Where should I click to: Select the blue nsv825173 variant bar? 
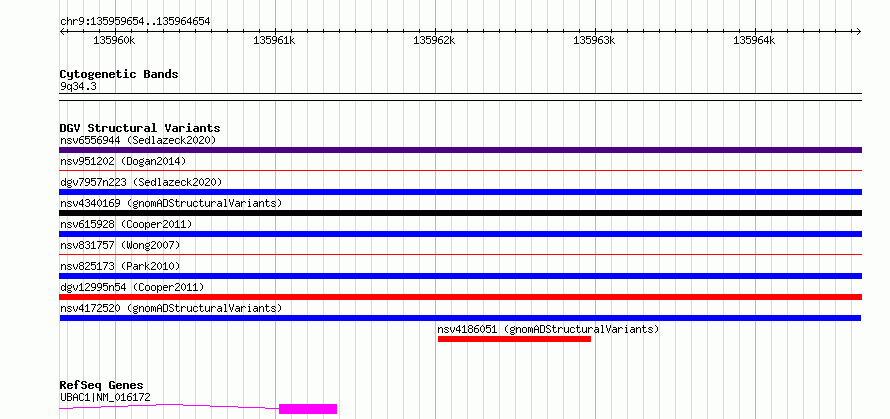(460, 276)
